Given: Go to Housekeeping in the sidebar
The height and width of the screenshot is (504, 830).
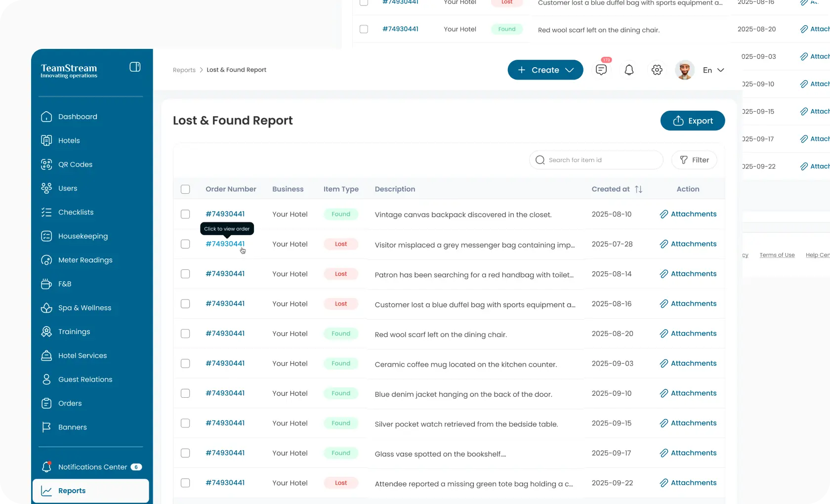Looking at the screenshot, I should 83,236.
